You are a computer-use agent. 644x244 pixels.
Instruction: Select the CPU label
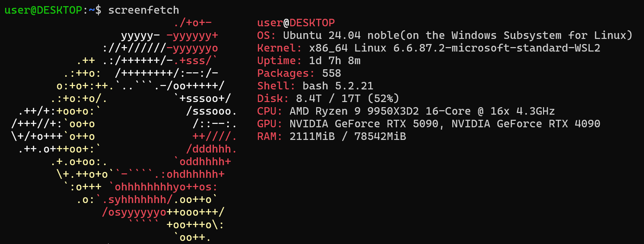pyautogui.click(x=269, y=111)
